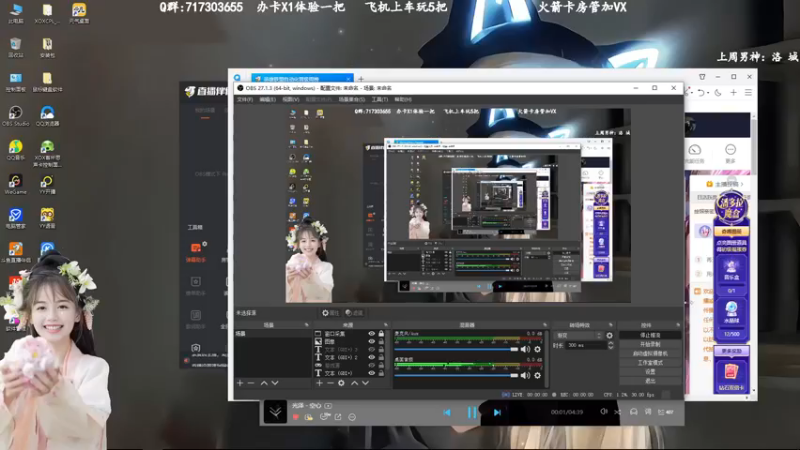Select the 窗口采集 source row
The height and width of the screenshot is (450, 800).
click(x=350, y=334)
